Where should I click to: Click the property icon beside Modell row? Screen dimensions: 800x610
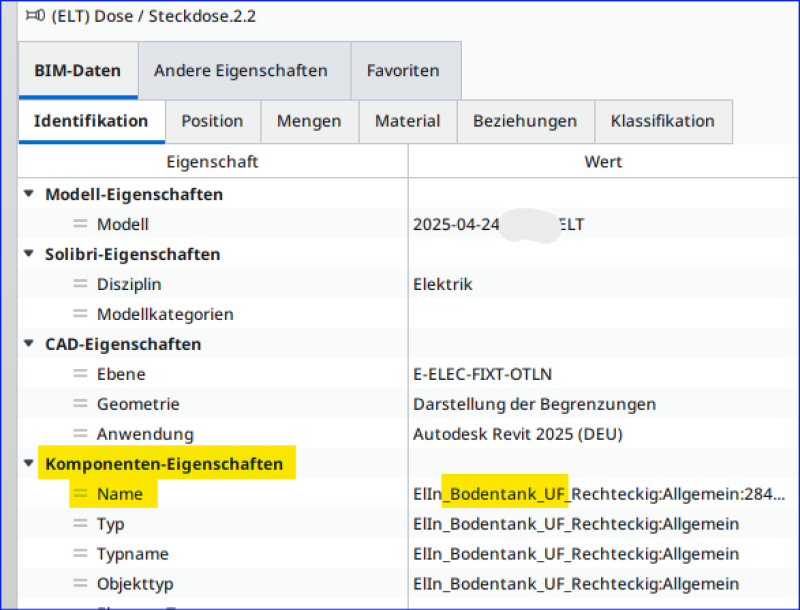click(x=81, y=225)
